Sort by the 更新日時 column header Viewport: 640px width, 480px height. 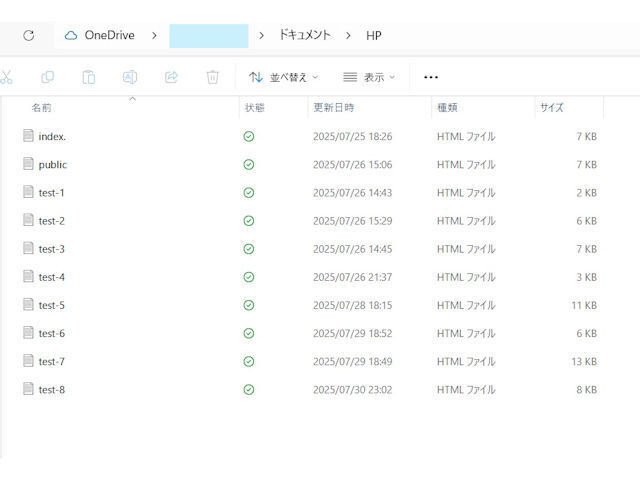coord(333,107)
